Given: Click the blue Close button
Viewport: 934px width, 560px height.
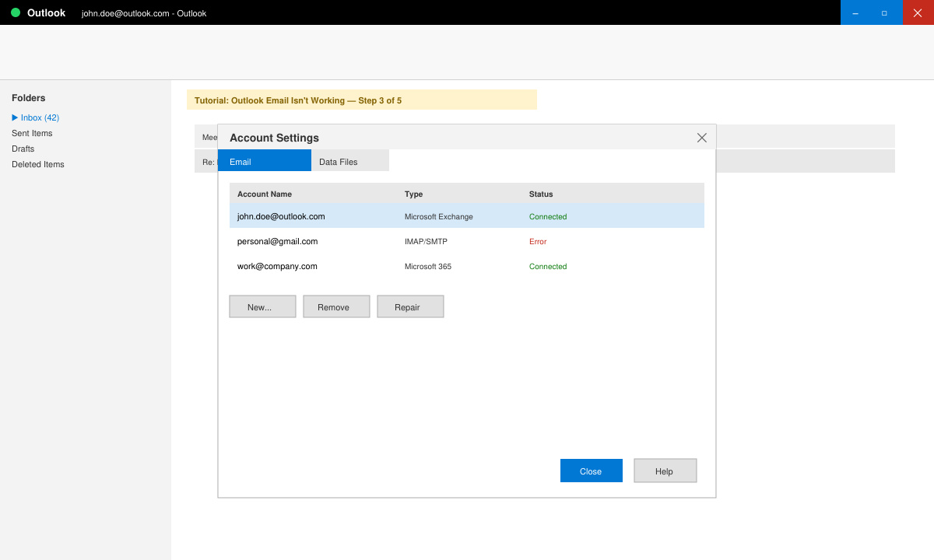Looking at the screenshot, I should point(592,471).
